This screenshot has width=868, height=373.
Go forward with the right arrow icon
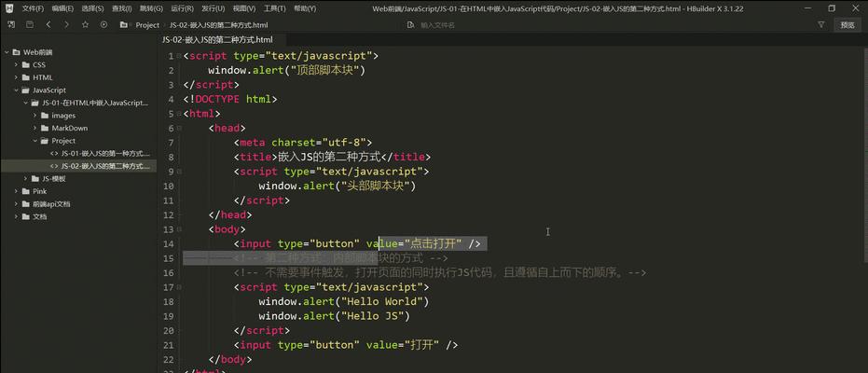point(66,25)
